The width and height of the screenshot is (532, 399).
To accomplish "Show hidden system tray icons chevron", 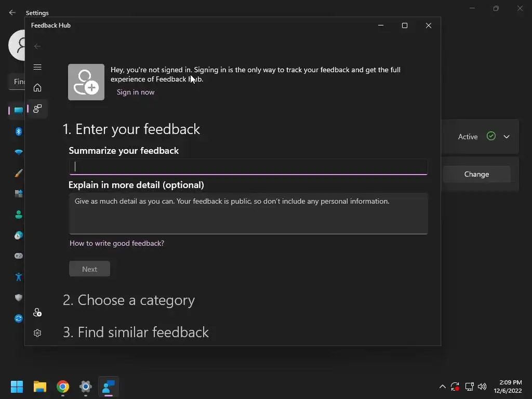I will click(x=443, y=387).
